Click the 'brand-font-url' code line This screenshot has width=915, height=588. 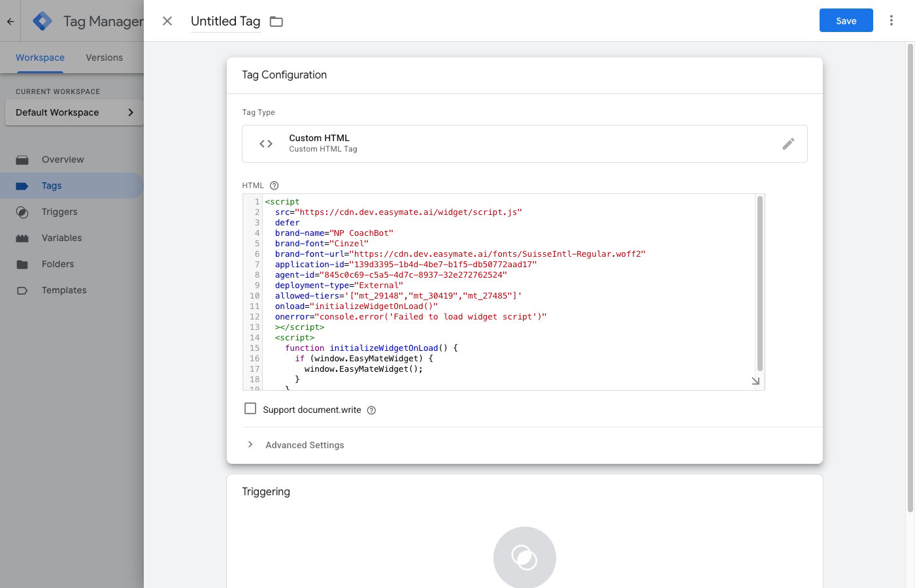460,254
